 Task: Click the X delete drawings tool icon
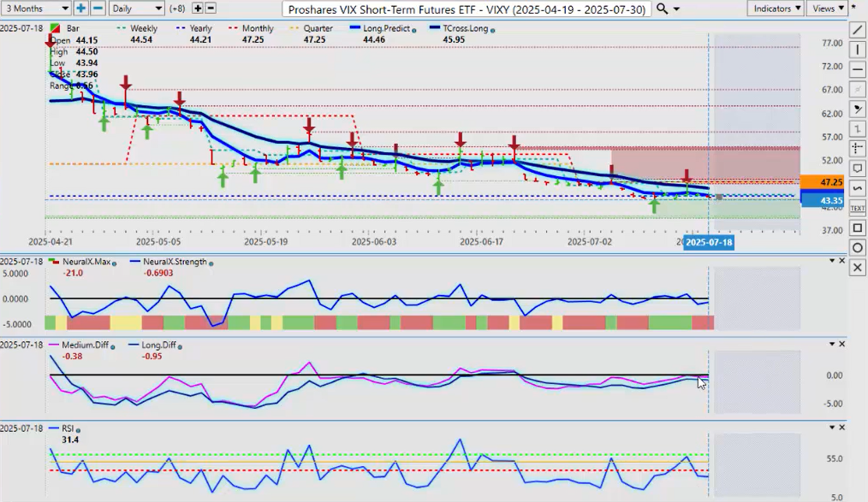pos(859,268)
